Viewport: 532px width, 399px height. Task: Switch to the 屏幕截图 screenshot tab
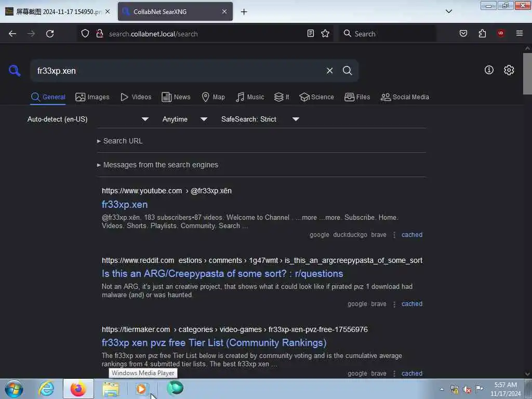pos(58,11)
